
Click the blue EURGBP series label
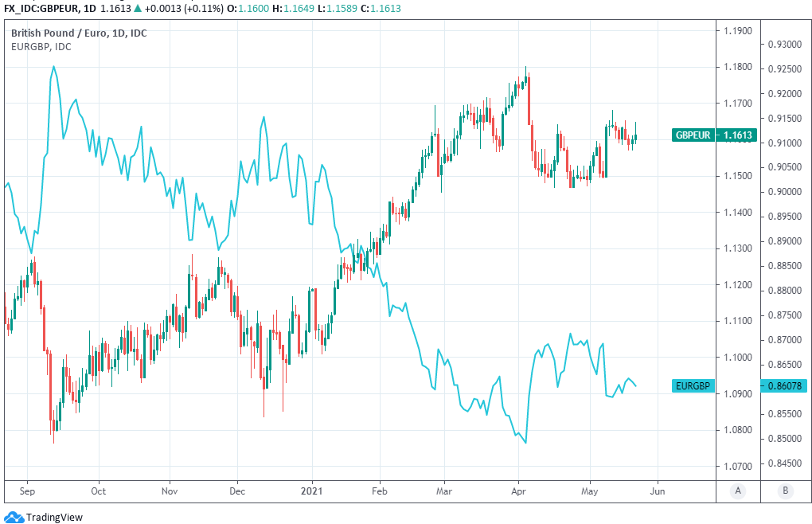[693, 385]
